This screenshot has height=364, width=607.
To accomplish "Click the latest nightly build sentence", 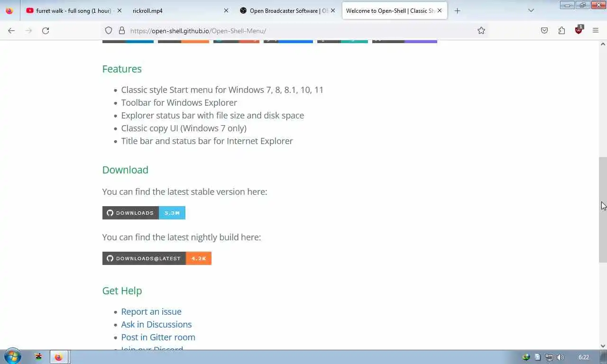I will 182,237.
